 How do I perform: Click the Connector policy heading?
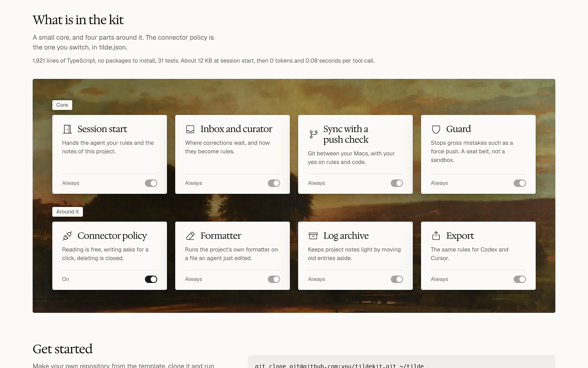(112, 236)
